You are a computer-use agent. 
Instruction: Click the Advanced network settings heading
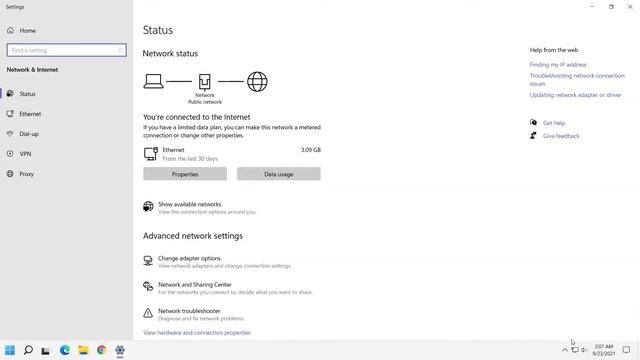click(x=193, y=236)
